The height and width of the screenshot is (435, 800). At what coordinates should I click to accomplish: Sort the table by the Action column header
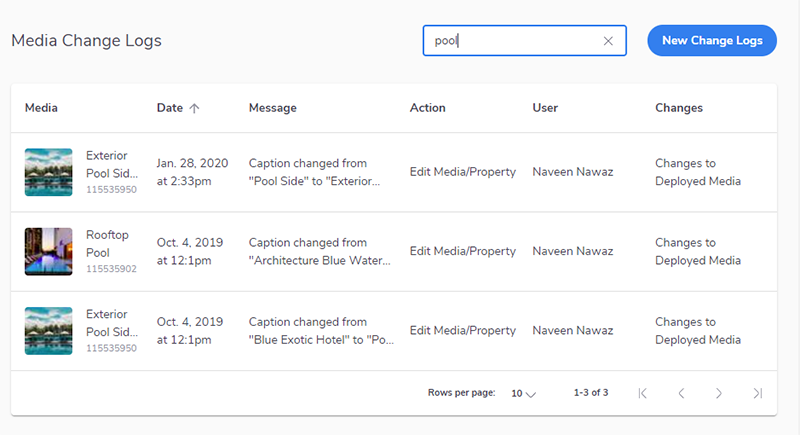coord(428,108)
